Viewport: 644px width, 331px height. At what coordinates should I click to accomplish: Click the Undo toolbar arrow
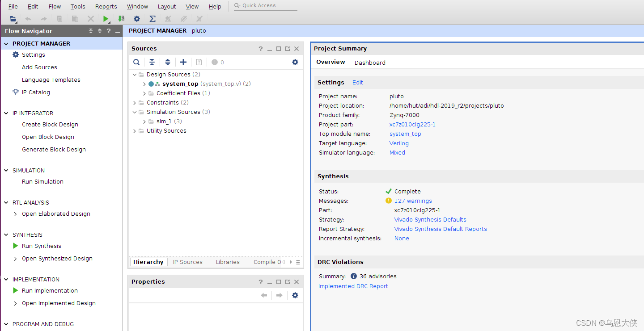[28, 19]
